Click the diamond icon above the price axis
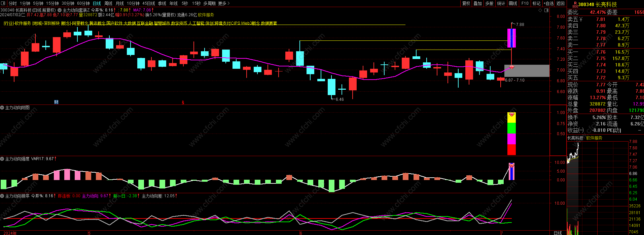Screen dimensions: 644x235 coord(540,10)
